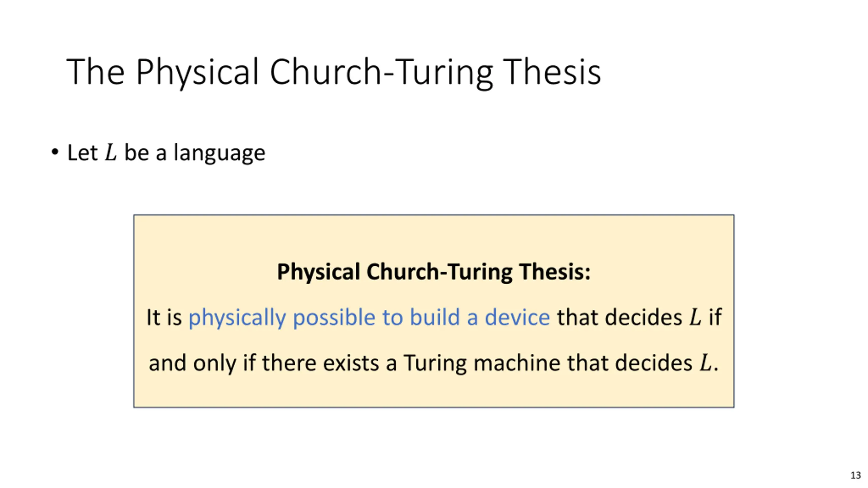
Task: Click the words 'It is' in the box
Action: click(x=164, y=317)
